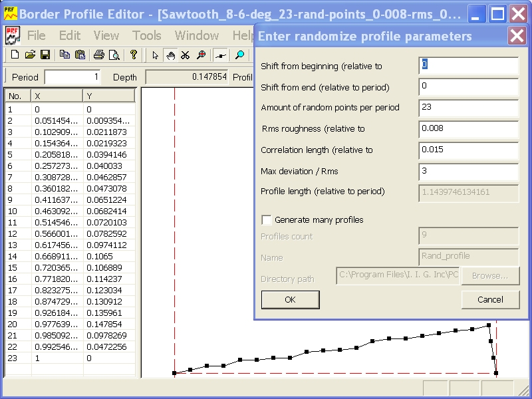Viewport: 532px width, 399px height.
Task: Click the Amount of random points field
Action: (x=469, y=108)
